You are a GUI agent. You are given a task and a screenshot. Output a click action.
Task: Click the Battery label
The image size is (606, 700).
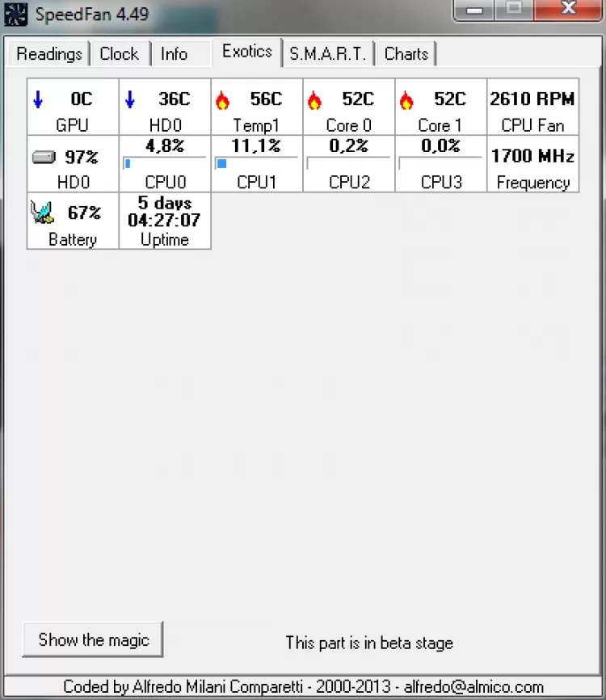point(73,240)
